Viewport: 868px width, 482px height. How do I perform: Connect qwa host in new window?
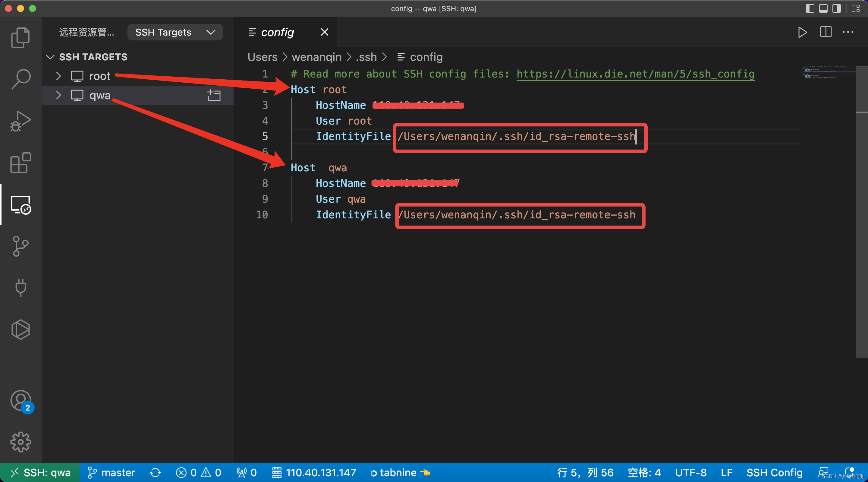point(214,95)
